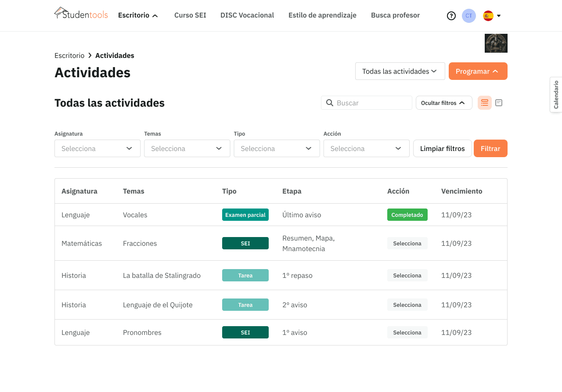Open the help question mark icon

click(451, 16)
